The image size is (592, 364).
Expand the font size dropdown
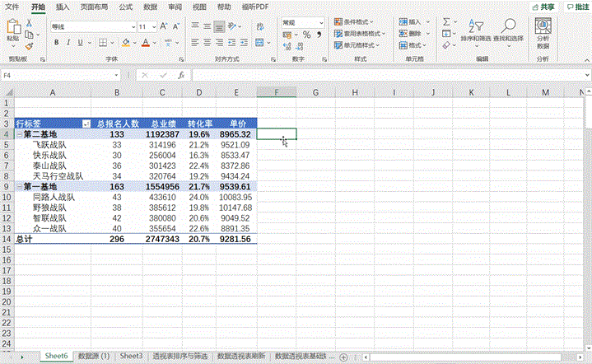point(153,26)
